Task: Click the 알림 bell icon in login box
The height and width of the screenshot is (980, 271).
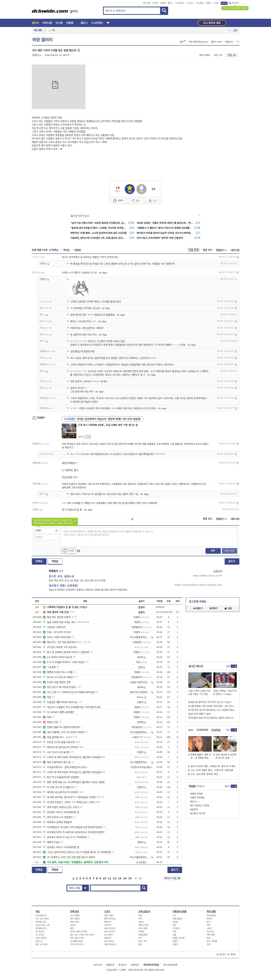Action: (226, 608)
